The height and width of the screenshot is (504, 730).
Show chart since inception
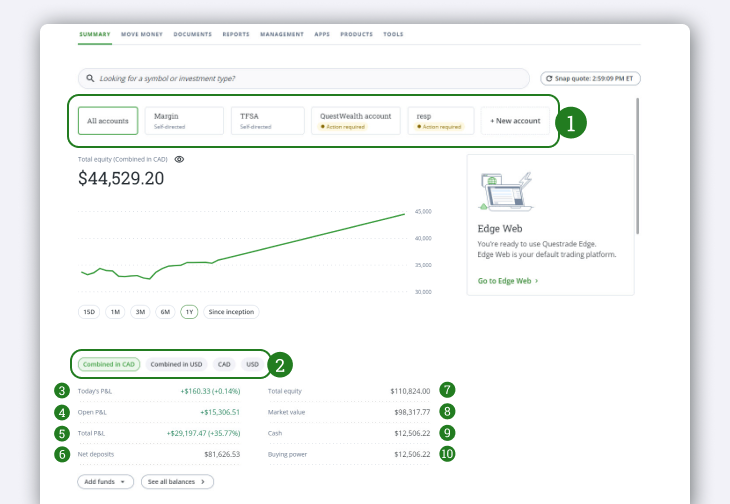tap(231, 312)
